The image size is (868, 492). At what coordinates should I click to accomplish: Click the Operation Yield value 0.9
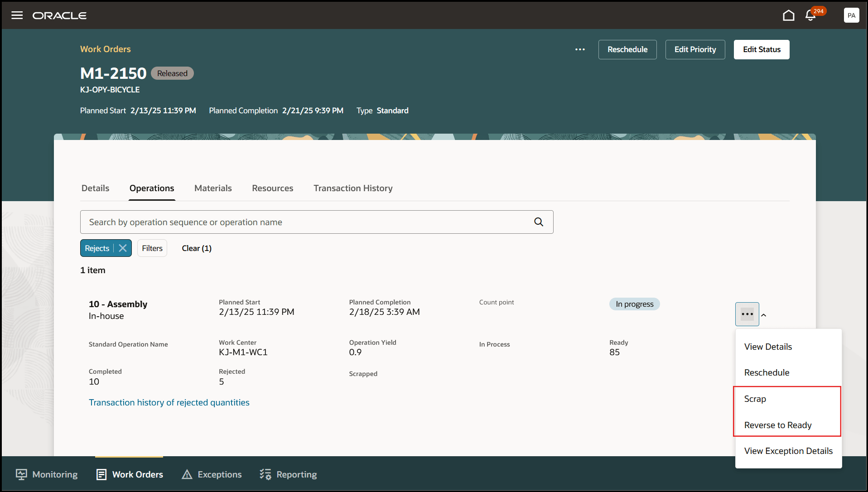pyautogui.click(x=355, y=352)
